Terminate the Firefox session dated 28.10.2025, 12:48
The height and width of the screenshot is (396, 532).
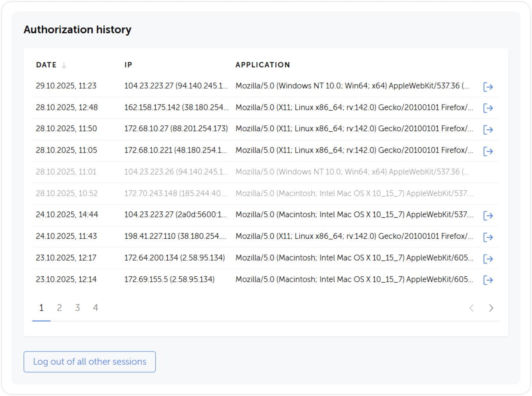point(488,108)
